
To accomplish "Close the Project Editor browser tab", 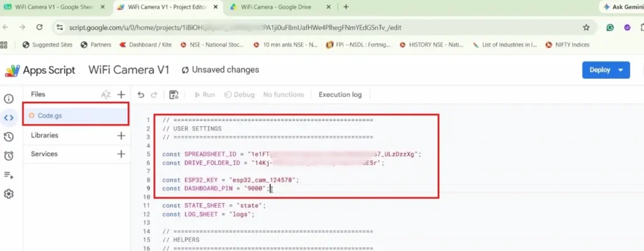I will (215, 7).
